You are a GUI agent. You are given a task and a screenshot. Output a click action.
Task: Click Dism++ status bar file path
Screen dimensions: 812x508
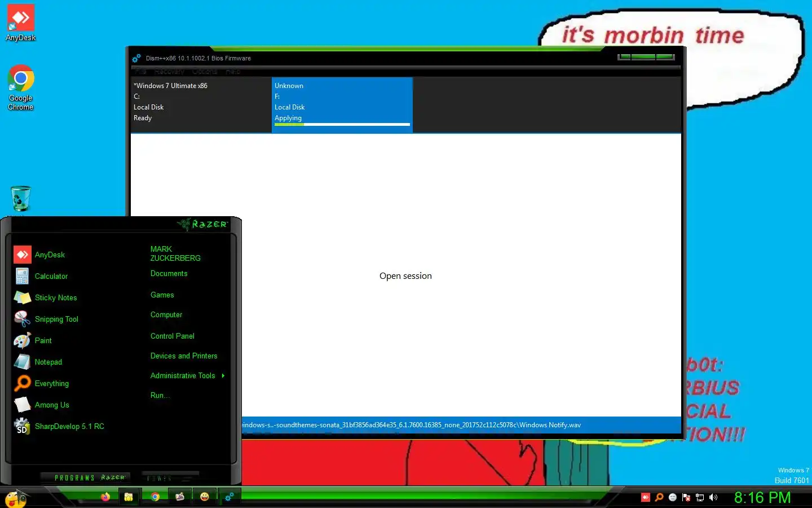[x=411, y=425]
